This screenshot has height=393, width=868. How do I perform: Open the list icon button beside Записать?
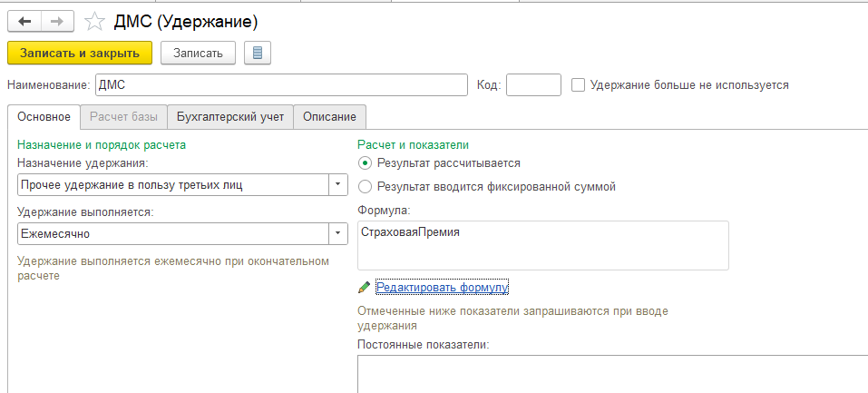[257, 54]
